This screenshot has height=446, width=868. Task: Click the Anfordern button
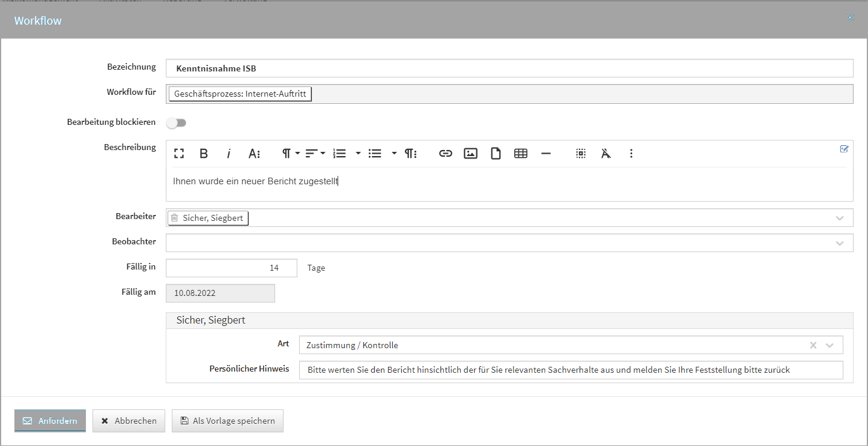[50, 421]
